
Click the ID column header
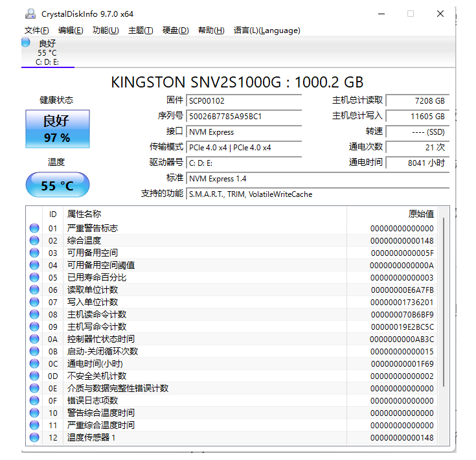coord(53,214)
